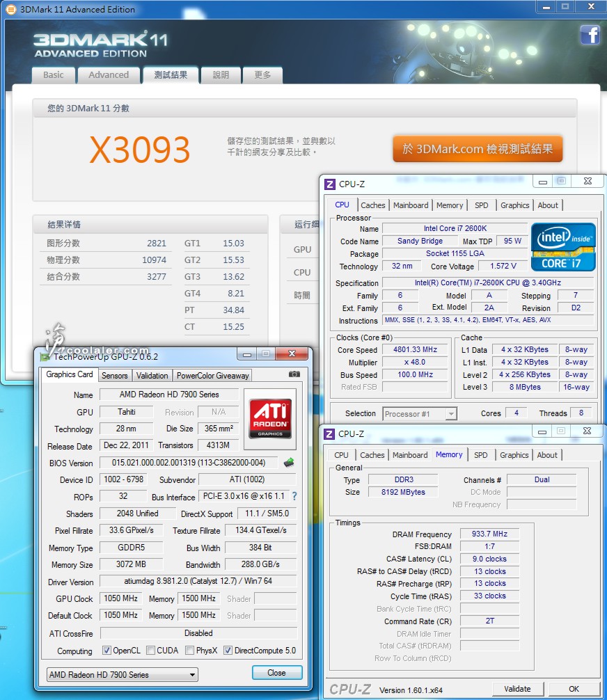
Task: Click the Core Speed value 4801.33 MHz
Action: click(x=415, y=349)
